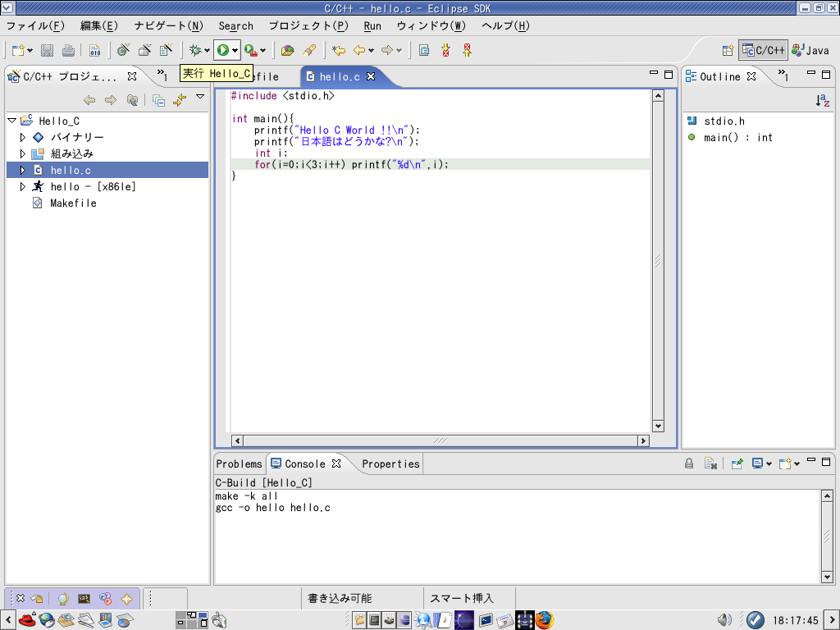Click the スマート挿入 status bar entry

[462, 598]
